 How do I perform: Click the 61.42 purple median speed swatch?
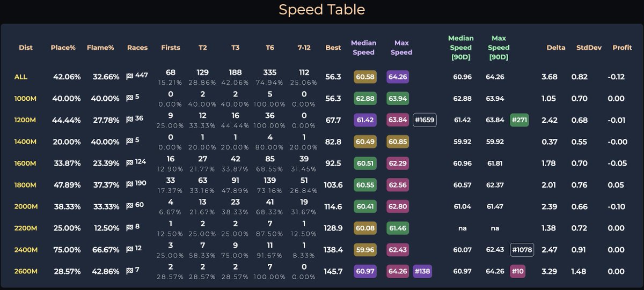click(x=365, y=120)
